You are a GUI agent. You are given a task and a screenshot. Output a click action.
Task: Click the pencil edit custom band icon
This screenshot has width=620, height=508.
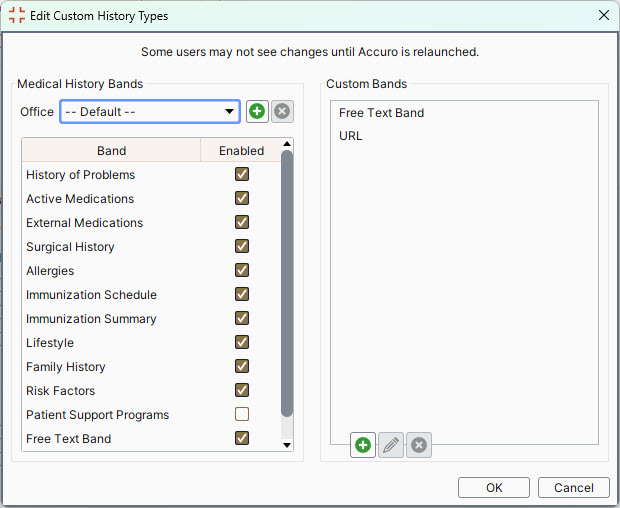click(x=391, y=445)
